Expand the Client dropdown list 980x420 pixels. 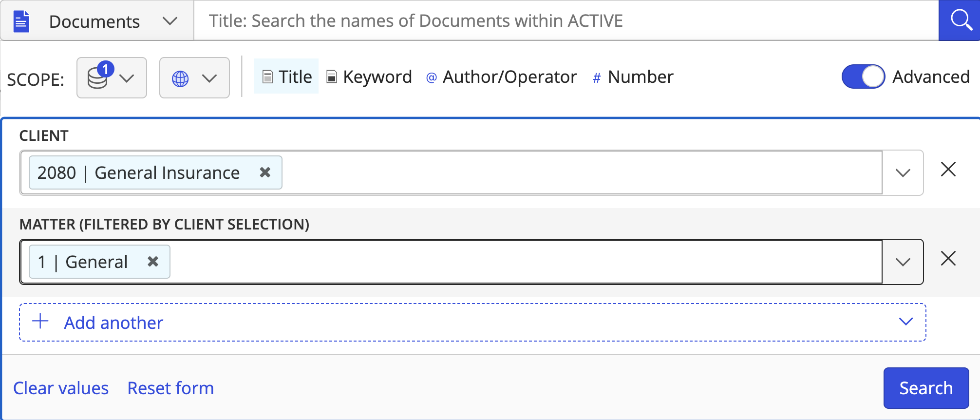pyautogui.click(x=903, y=173)
